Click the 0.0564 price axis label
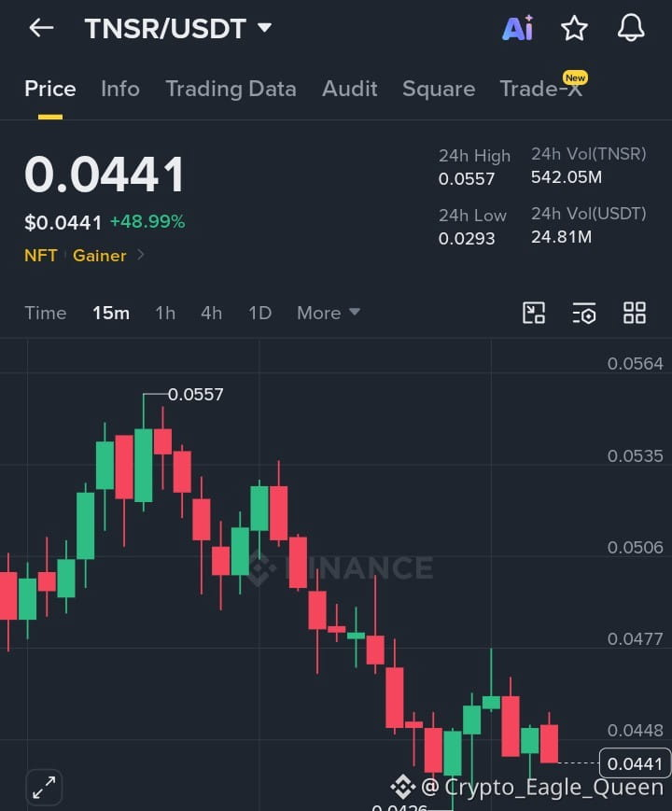Screen dimensions: 672x811 [x=636, y=364]
